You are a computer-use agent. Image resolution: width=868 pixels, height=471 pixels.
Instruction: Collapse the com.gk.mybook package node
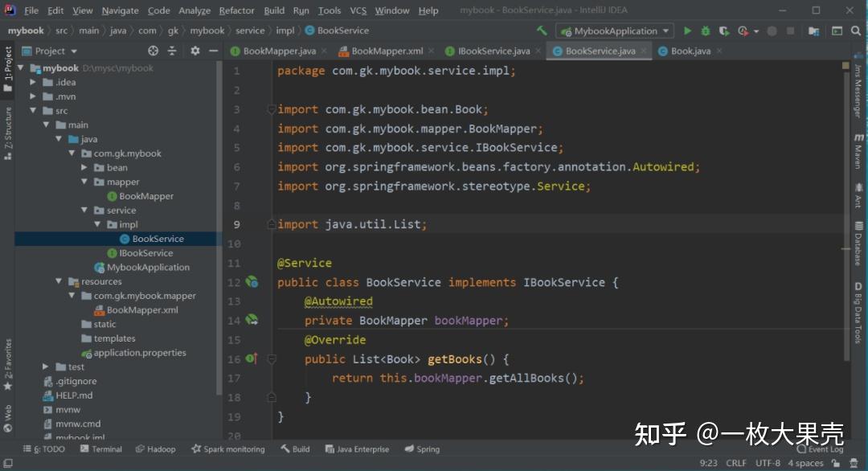point(72,153)
